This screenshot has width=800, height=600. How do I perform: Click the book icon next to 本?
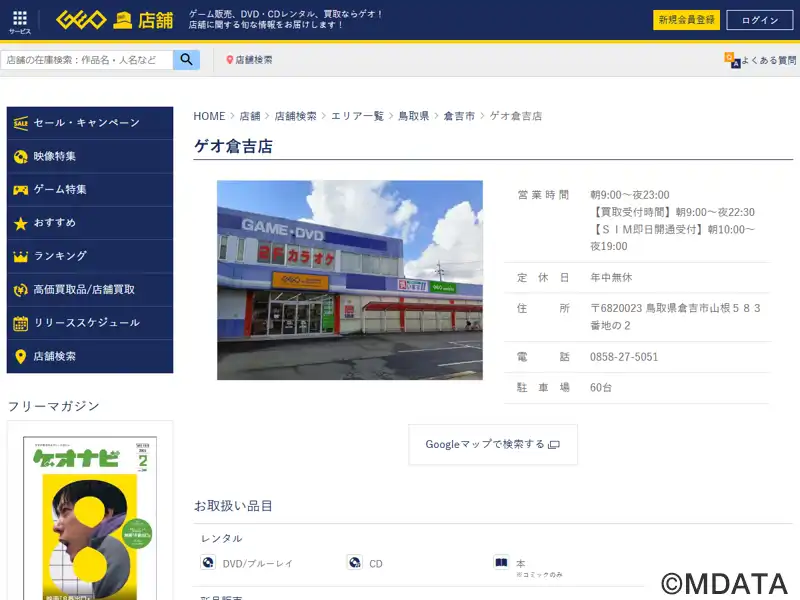point(501,562)
